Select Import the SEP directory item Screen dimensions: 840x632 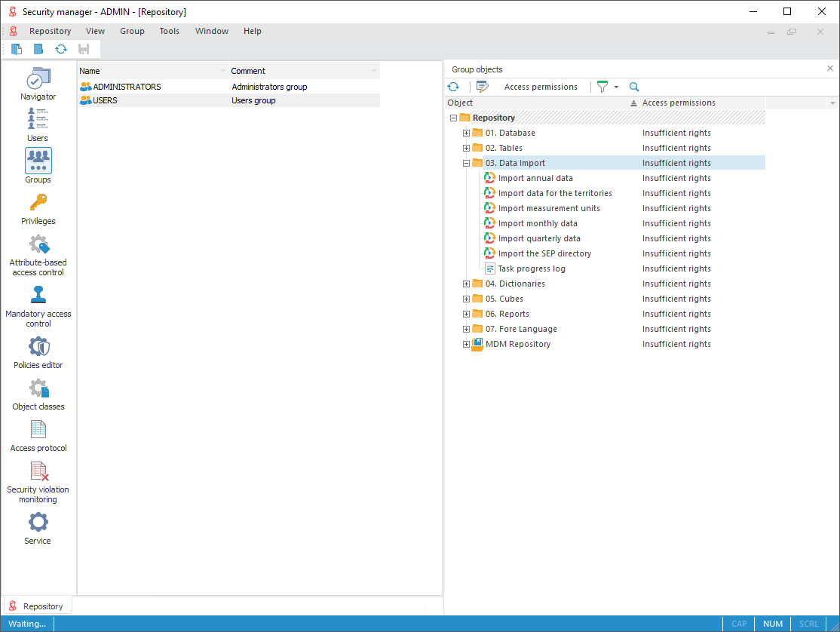(545, 253)
